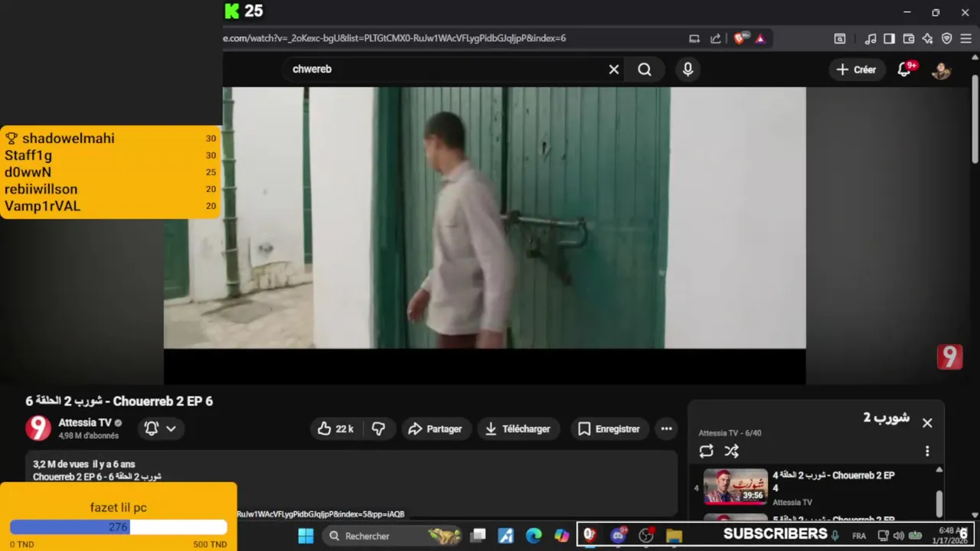Click the Attessia TV channel avatar

point(38,429)
